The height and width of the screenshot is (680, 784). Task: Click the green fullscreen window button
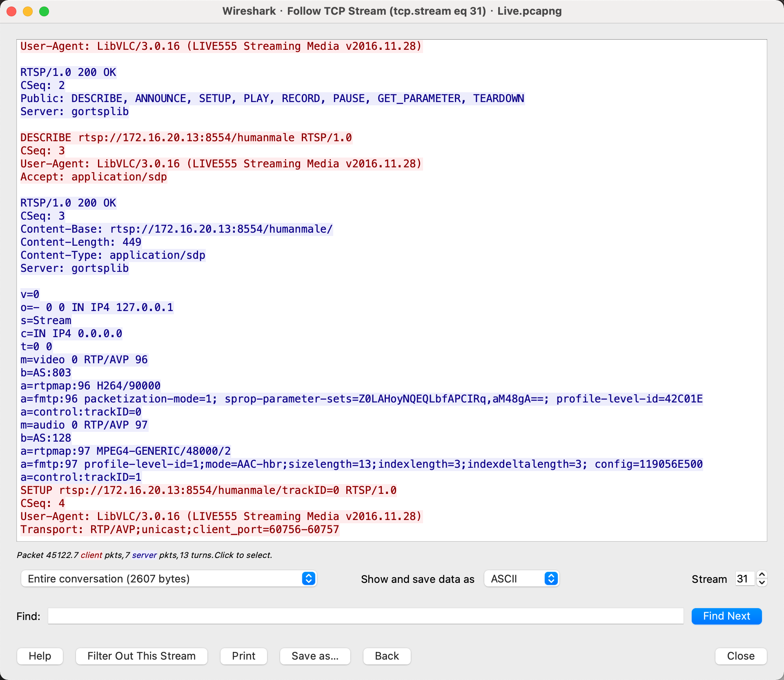point(44,11)
